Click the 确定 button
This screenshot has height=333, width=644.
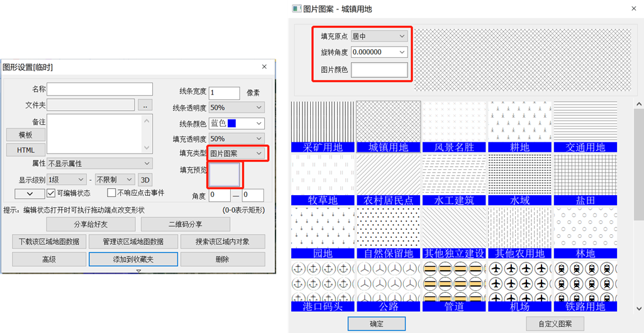[376, 324]
